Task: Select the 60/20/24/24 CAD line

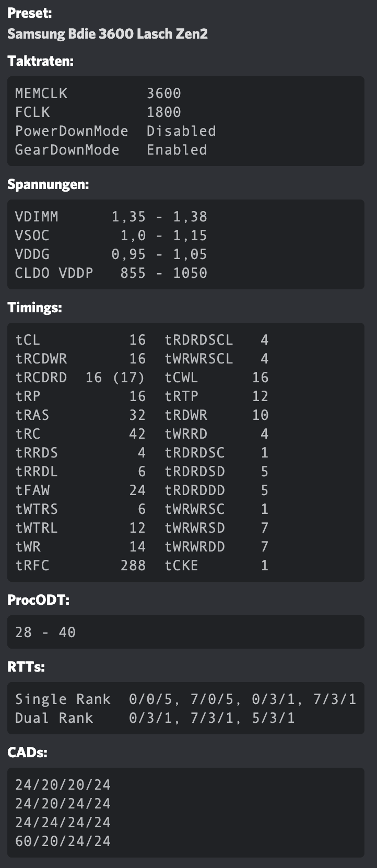Action: (63, 841)
